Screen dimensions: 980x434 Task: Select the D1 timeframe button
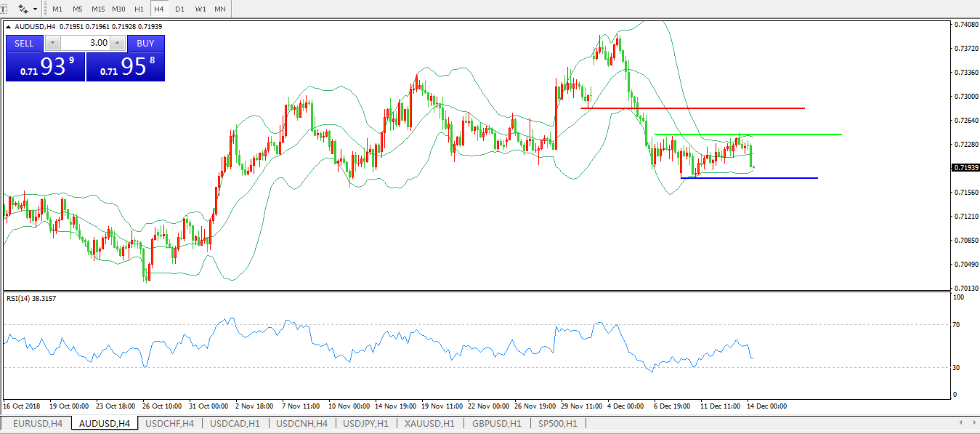click(179, 9)
